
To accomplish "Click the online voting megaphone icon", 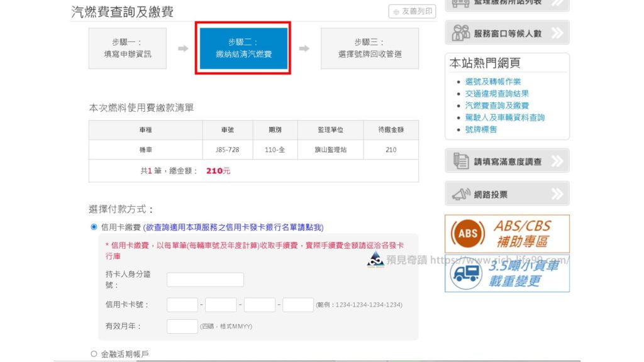I will 461,194.
